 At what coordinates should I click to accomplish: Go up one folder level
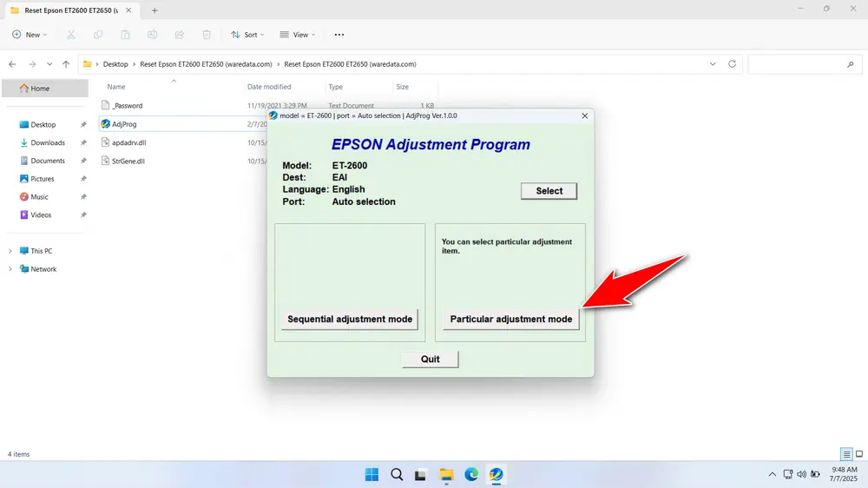point(66,64)
